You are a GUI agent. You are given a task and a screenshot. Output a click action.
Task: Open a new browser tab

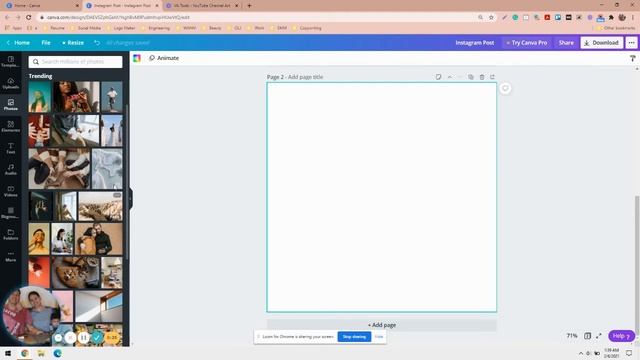coord(249,6)
